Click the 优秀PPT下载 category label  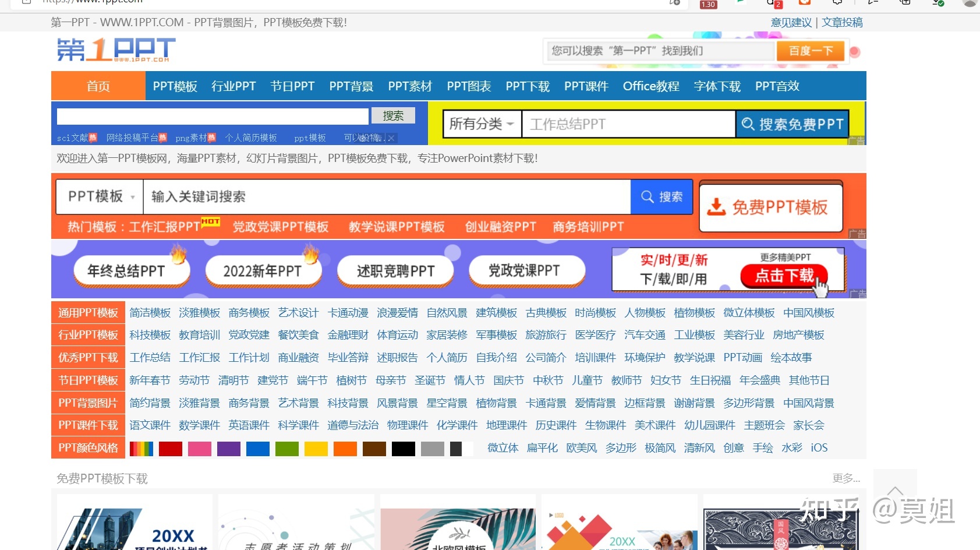click(88, 357)
